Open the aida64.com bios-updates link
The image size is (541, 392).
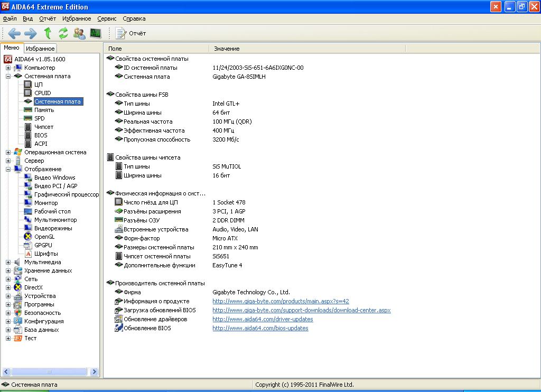260,328
